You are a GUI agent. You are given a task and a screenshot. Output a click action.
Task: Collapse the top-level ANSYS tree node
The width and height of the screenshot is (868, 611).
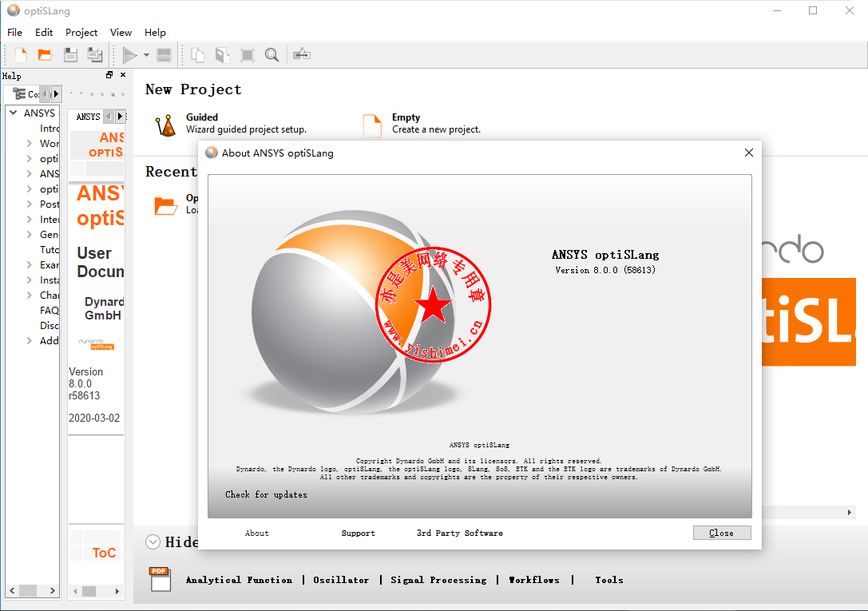14,113
